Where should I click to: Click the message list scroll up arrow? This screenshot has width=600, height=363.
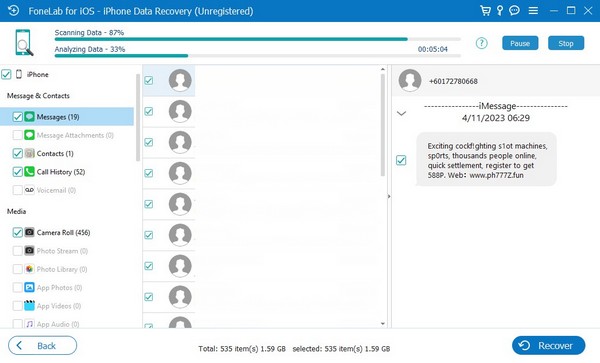point(383,69)
